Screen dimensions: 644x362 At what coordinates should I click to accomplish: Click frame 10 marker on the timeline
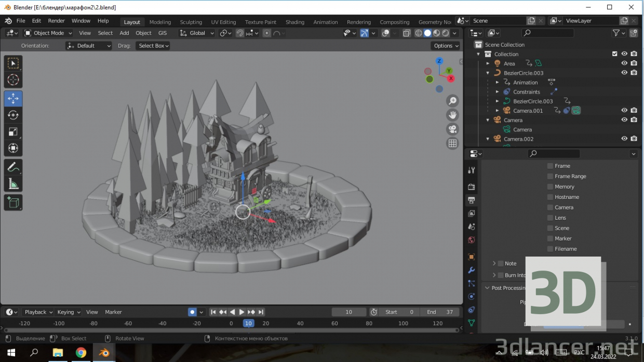pos(248,323)
